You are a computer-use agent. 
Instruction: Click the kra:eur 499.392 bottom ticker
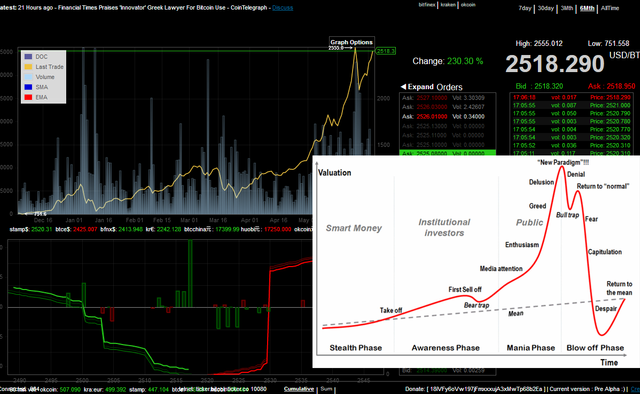pos(104,390)
